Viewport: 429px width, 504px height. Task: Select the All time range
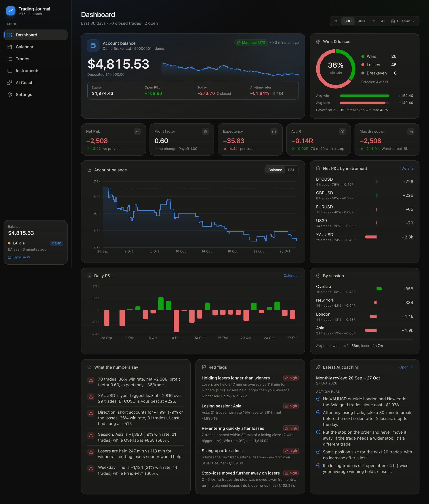(383, 21)
